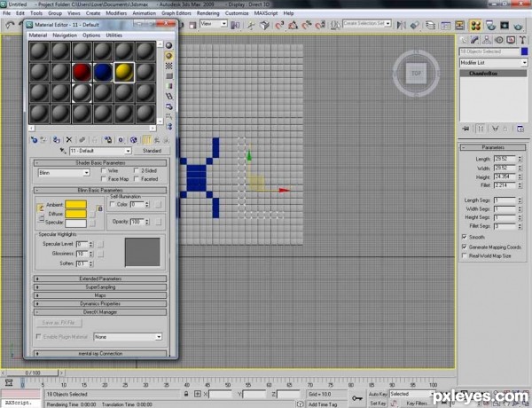The height and width of the screenshot is (408, 532).
Task: Open the Display panel tab
Action: point(511,40)
